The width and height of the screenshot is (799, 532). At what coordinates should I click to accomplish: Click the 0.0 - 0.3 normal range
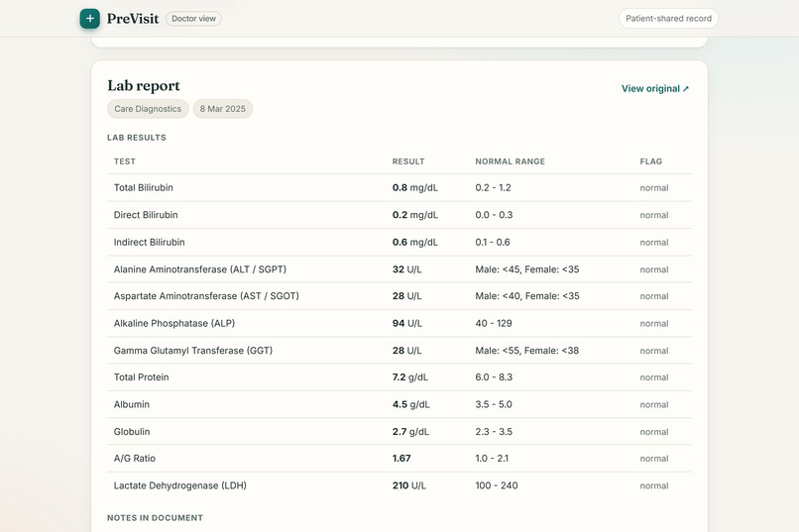pyautogui.click(x=494, y=215)
